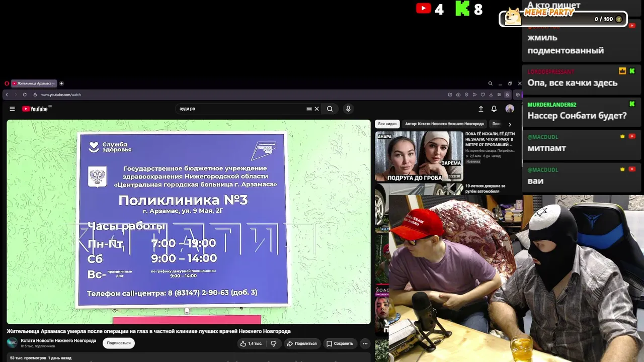Click the "53 тыс. просмотров" description text
The image size is (644, 362).
coord(28,358)
